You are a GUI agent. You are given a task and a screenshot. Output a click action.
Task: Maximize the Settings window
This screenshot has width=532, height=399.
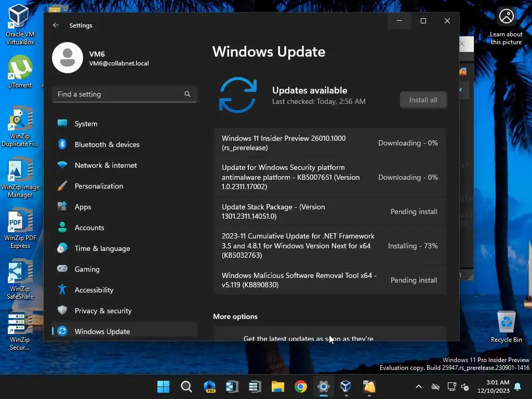423,21
